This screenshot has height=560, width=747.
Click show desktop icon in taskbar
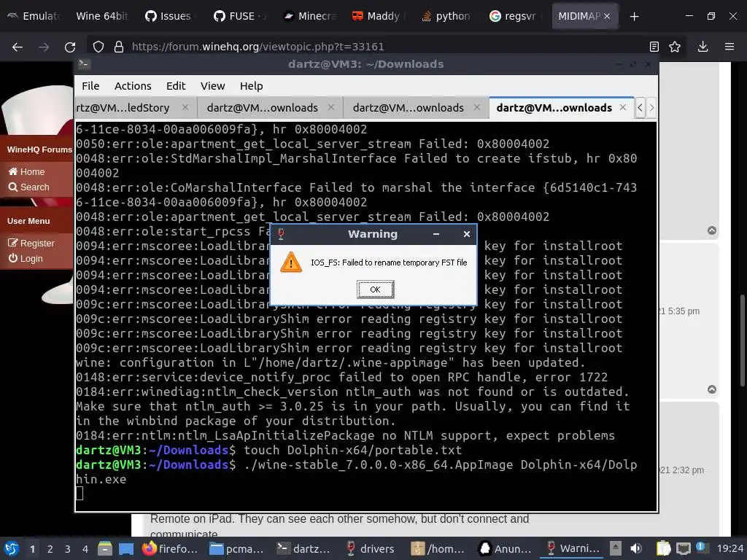126,548
